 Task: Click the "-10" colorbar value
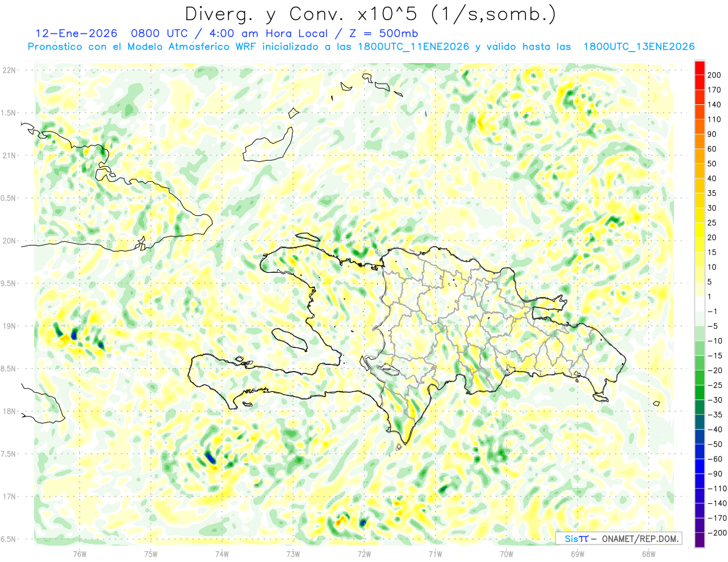point(715,341)
